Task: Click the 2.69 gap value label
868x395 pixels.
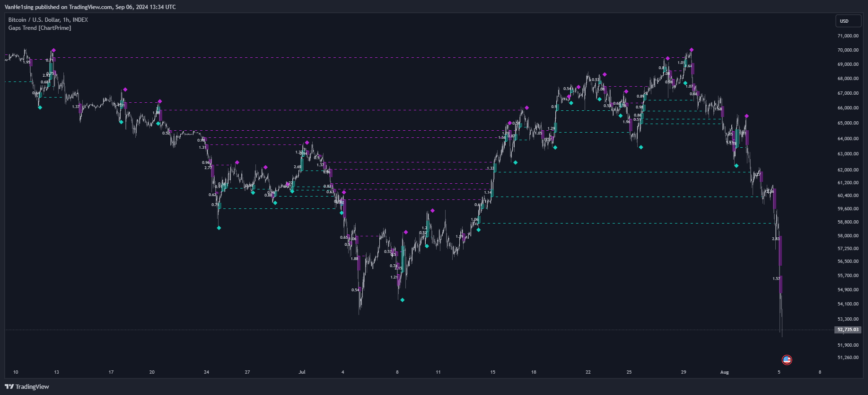Action: pyautogui.click(x=298, y=167)
